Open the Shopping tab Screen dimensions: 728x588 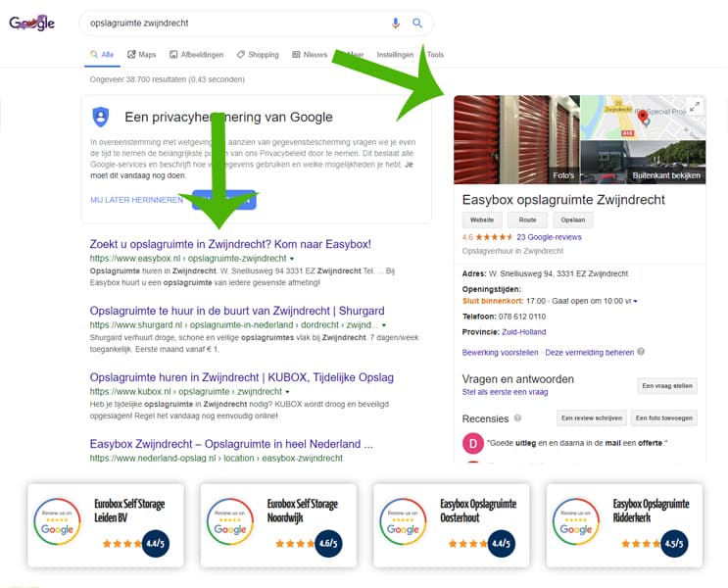coord(258,54)
